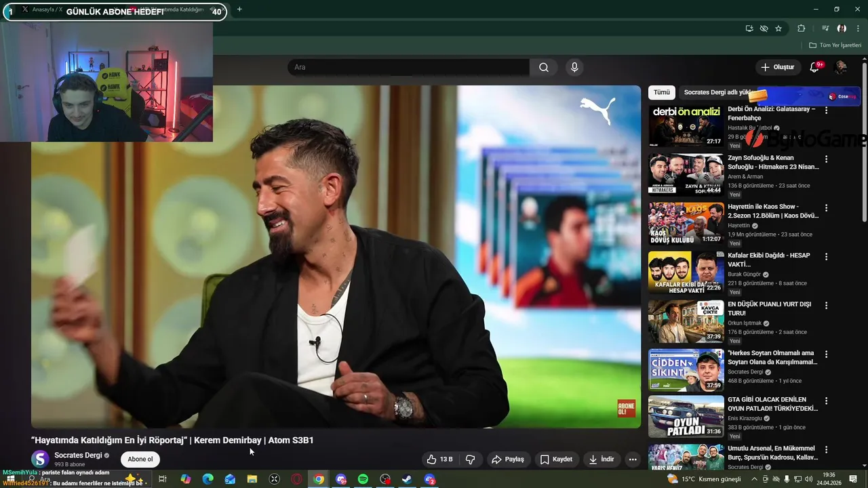Click the Hastalık Bu Futbol channel name
868x488 pixels.
click(750, 127)
